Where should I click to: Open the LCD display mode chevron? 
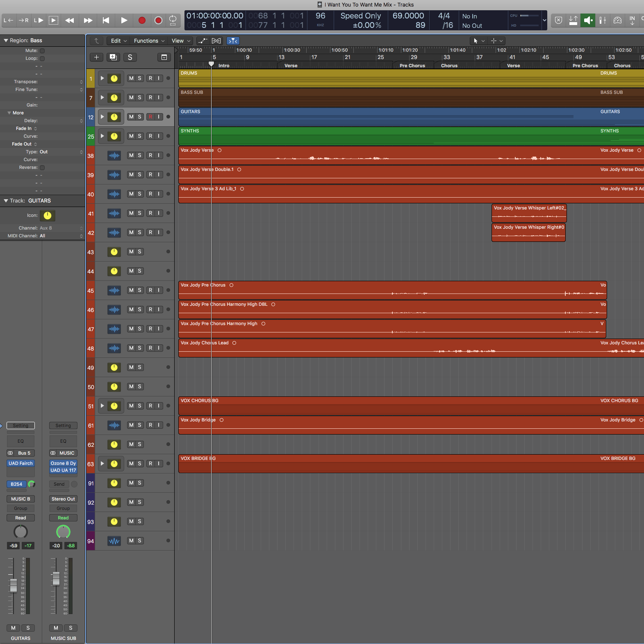pyautogui.click(x=544, y=20)
